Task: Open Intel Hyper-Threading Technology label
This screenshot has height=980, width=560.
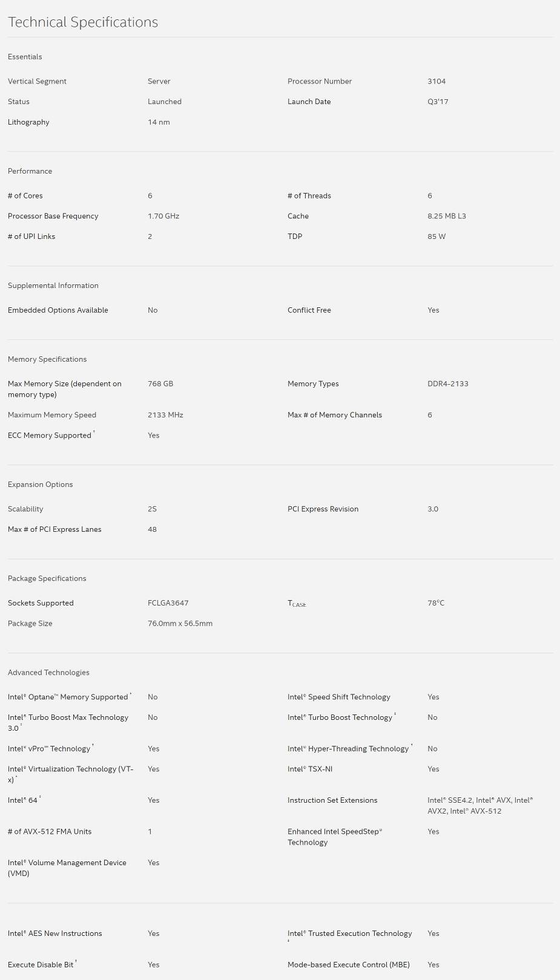Action: coord(350,749)
